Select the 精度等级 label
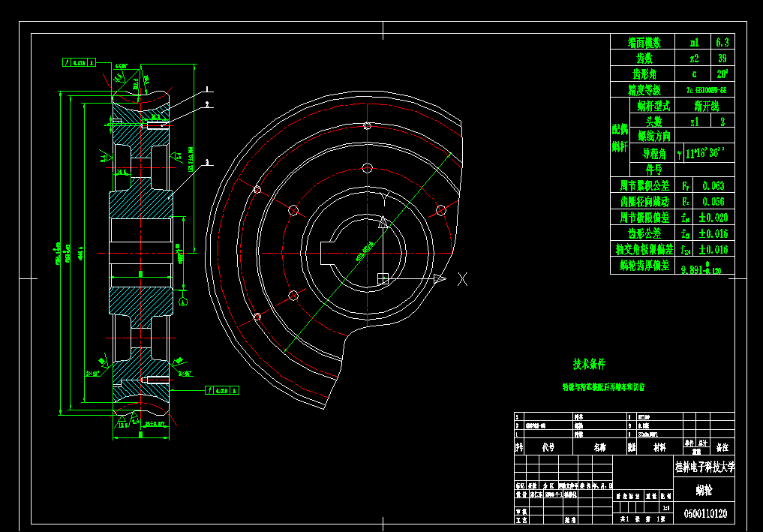 coord(644,90)
